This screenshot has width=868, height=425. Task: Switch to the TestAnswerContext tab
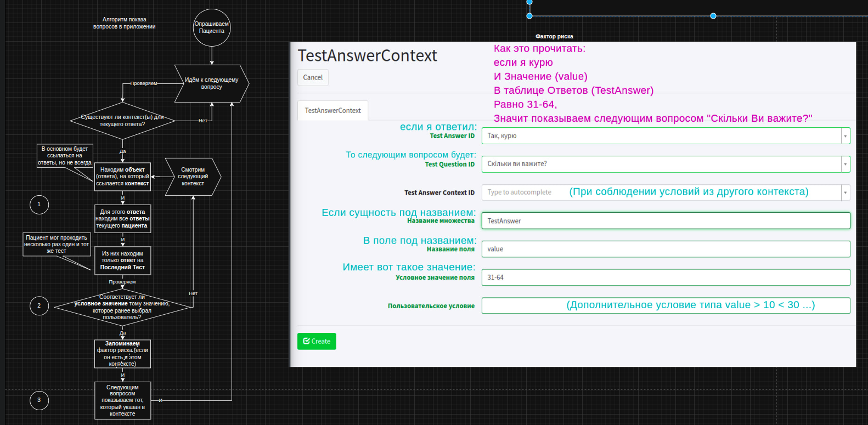[x=332, y=111]
